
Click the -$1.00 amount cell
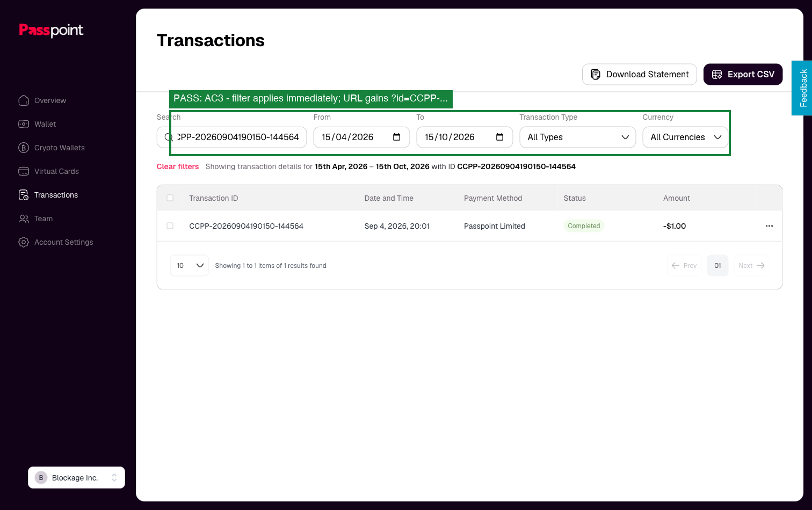tap(675, 226)
